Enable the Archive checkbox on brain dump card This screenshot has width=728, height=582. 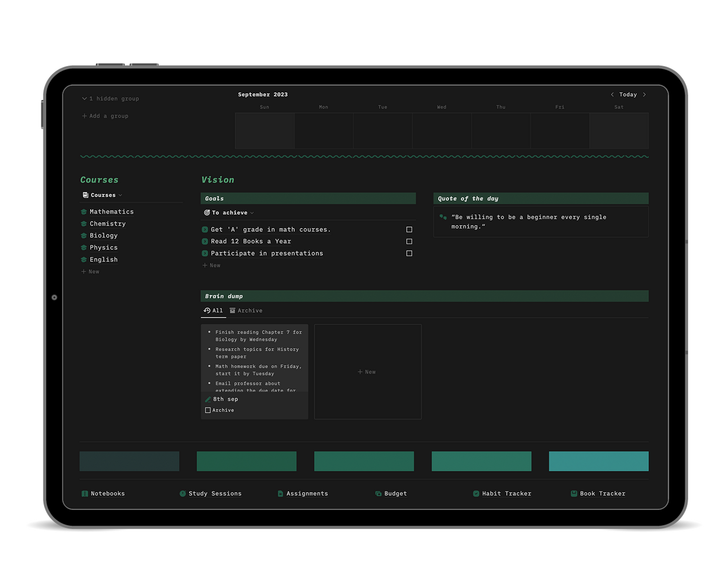click(x=208, y=410)
